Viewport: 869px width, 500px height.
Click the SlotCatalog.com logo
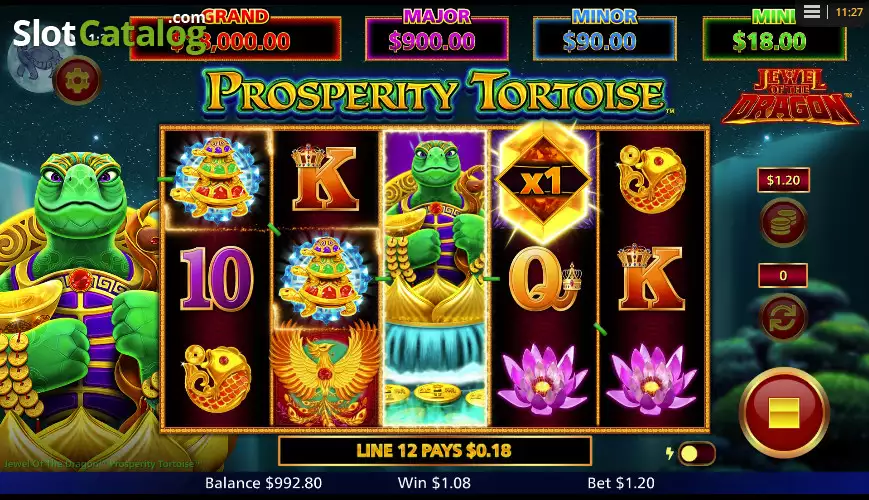pos(110,31)
